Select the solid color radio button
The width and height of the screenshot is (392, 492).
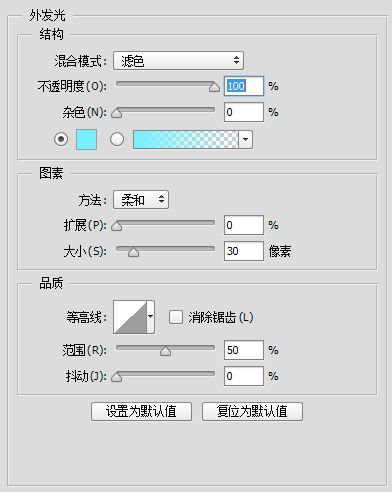[61, 139]
